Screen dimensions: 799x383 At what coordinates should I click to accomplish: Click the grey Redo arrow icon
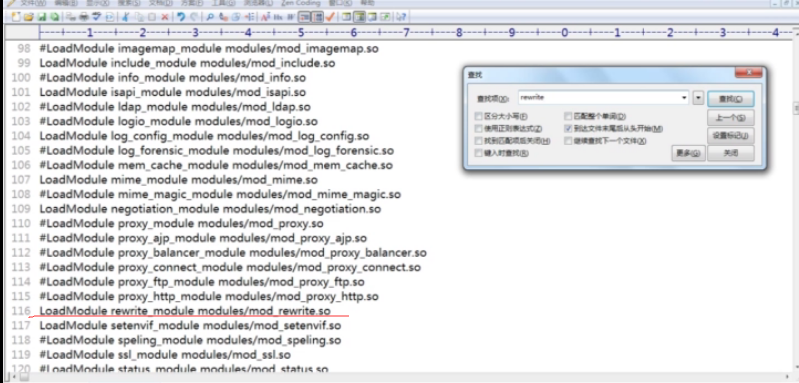tap(194, 17)
